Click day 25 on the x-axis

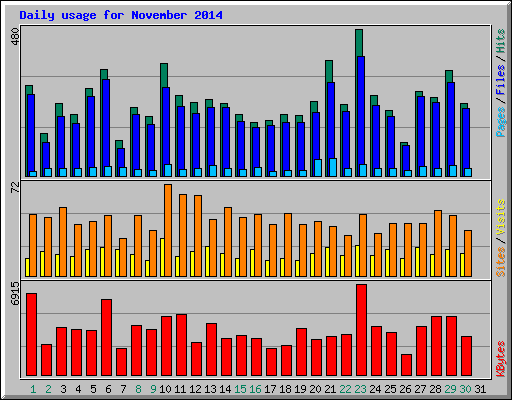pos(390,389)
